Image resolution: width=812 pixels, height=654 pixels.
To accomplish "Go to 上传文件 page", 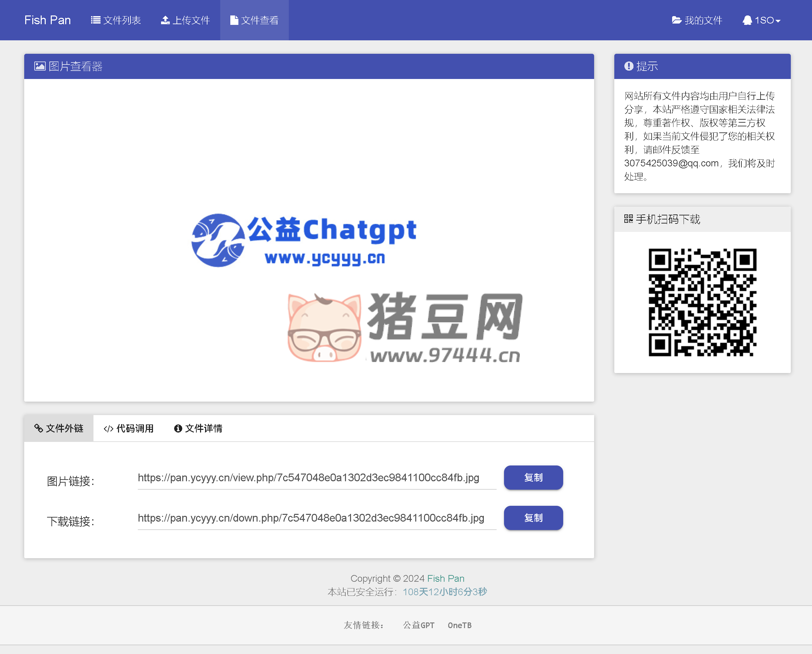I will click(185, 20).
